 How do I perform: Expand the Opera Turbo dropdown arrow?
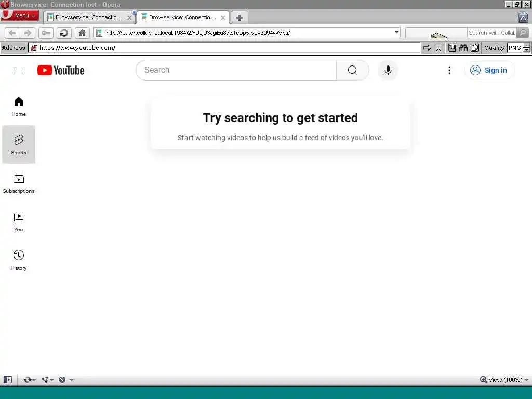71,380
